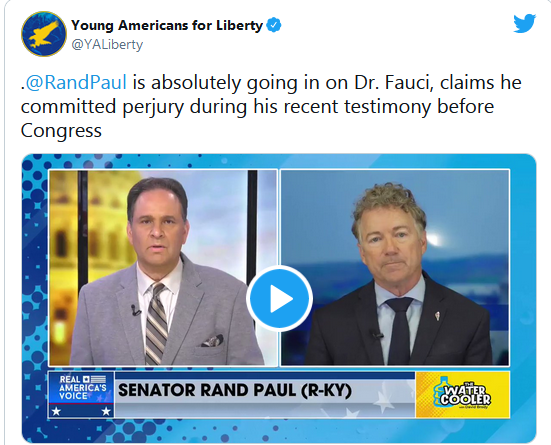
Task: Click the senator's video panel
Action: tap(395, 268)
